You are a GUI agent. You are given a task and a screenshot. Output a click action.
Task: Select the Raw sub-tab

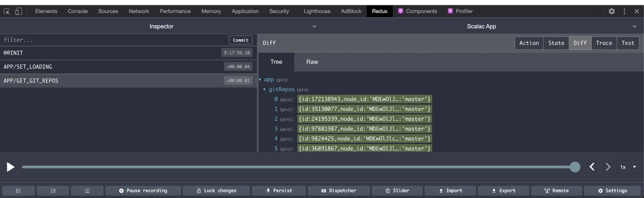pos(312,61)
